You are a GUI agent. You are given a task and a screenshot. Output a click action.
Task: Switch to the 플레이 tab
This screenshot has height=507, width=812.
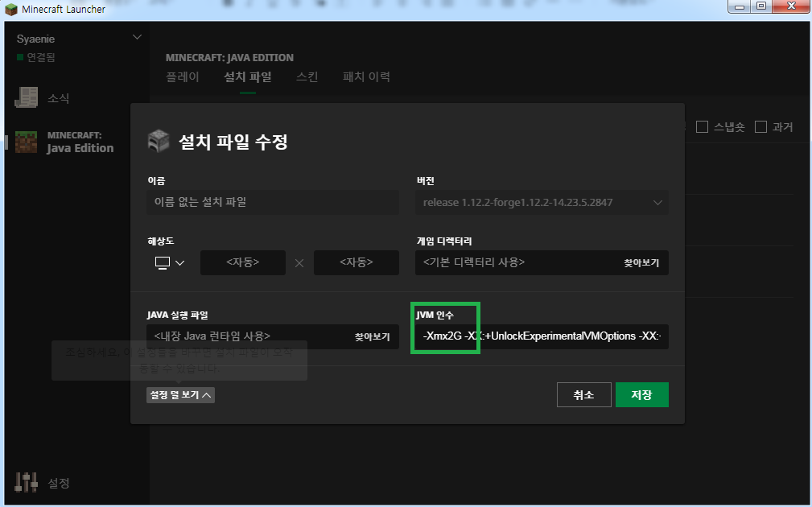[x=183, y=76]
